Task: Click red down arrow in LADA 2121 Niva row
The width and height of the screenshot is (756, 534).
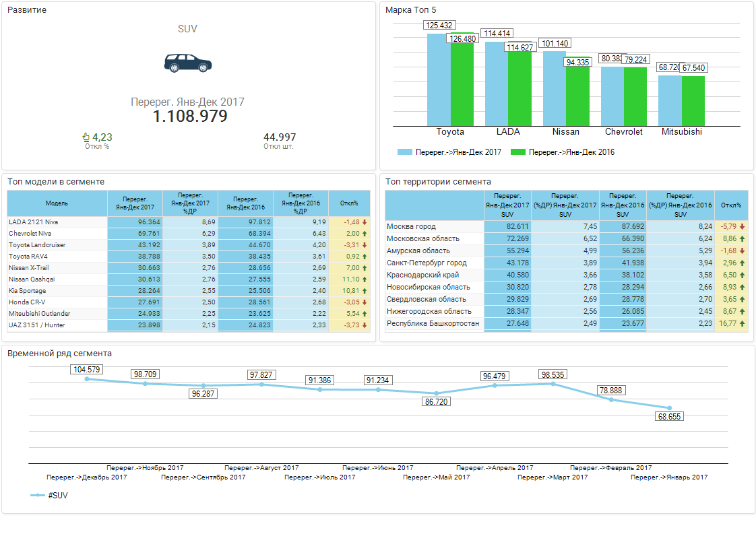Action: (x=365, y=222)
